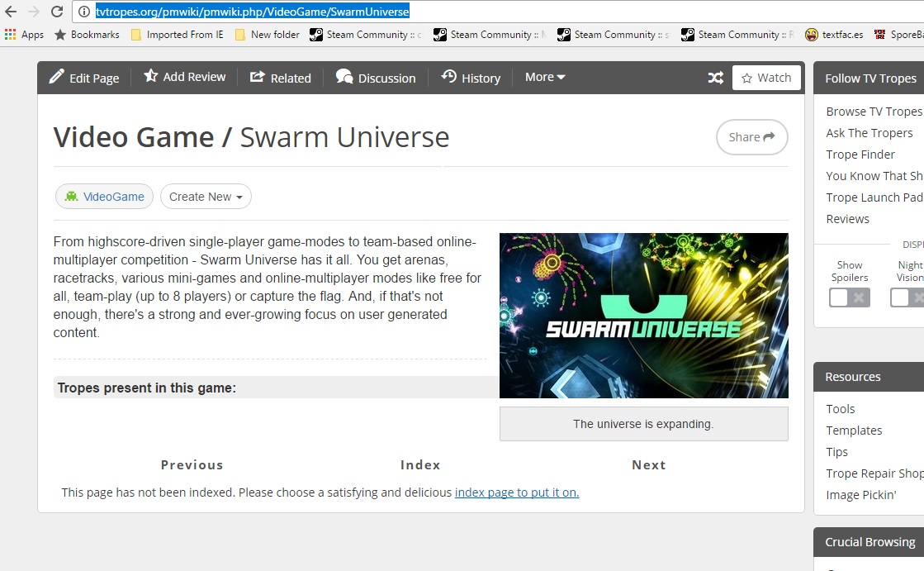Click the green VideoGame invader icon

71,197
